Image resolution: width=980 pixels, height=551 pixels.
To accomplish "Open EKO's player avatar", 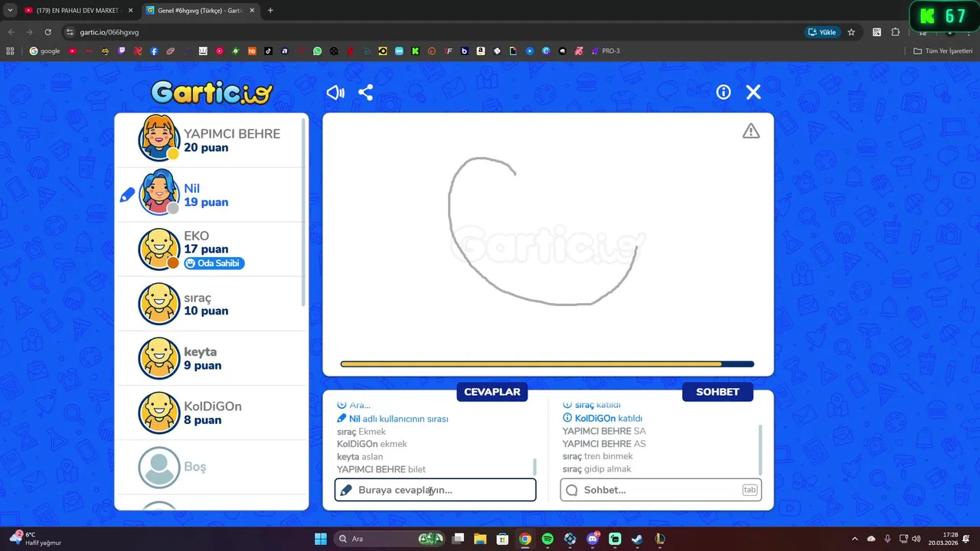I will tap(159, 249).
